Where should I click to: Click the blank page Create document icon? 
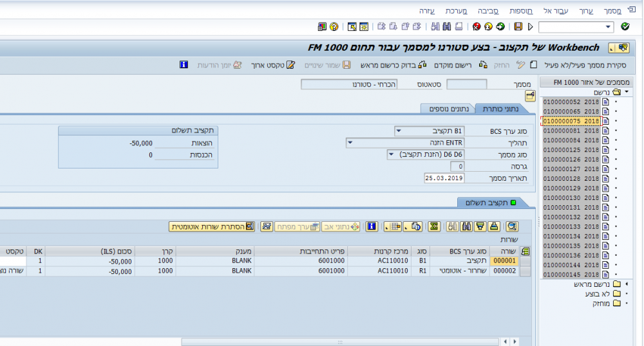[533, 65]
